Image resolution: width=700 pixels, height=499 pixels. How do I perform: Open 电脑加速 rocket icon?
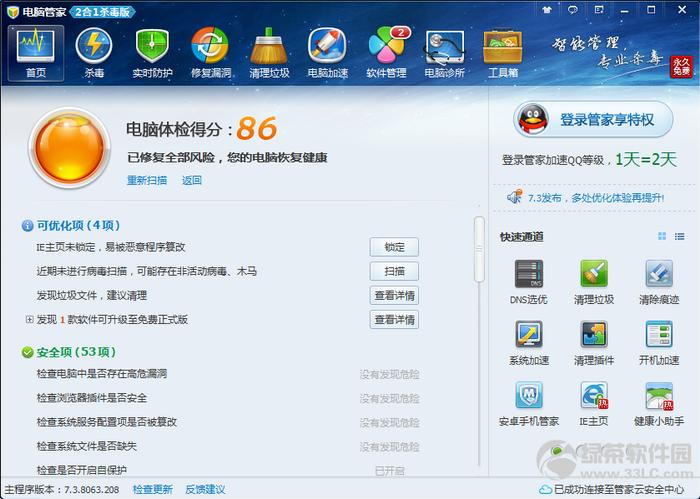[327, 53]
